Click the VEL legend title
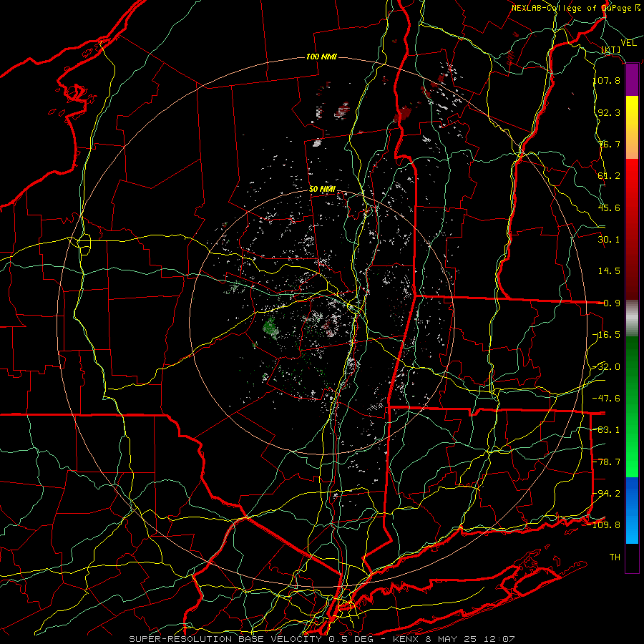 pos(629,43)
